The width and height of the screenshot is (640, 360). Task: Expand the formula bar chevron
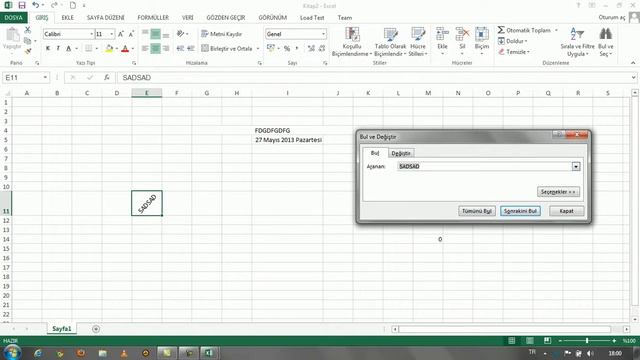point(633,78)
